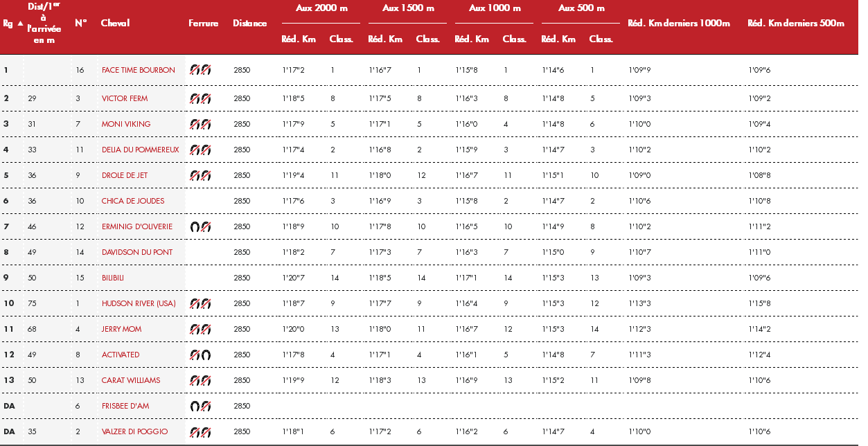Click Réd. Km header under Aux 1000 m
The height and width of the screenshot is (446, 868).
tap(472, 39)
